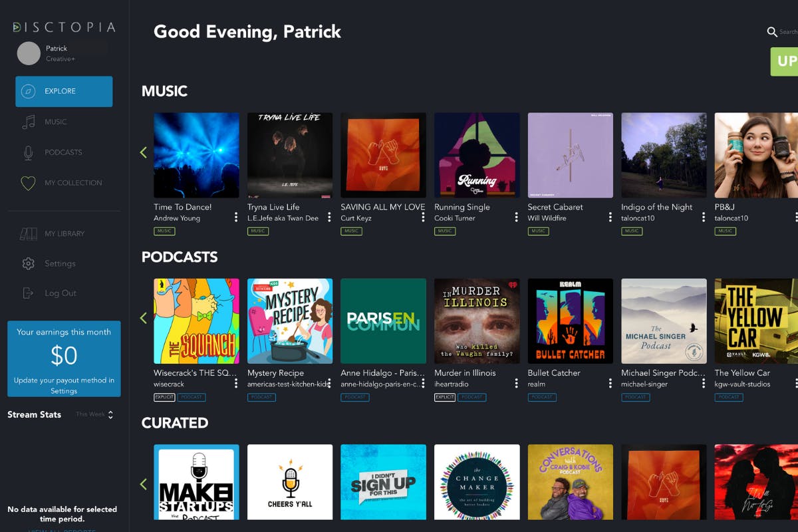Open options menu for Tryna Live Life
Screen dimensions: 798x532
tap(329, 217)
